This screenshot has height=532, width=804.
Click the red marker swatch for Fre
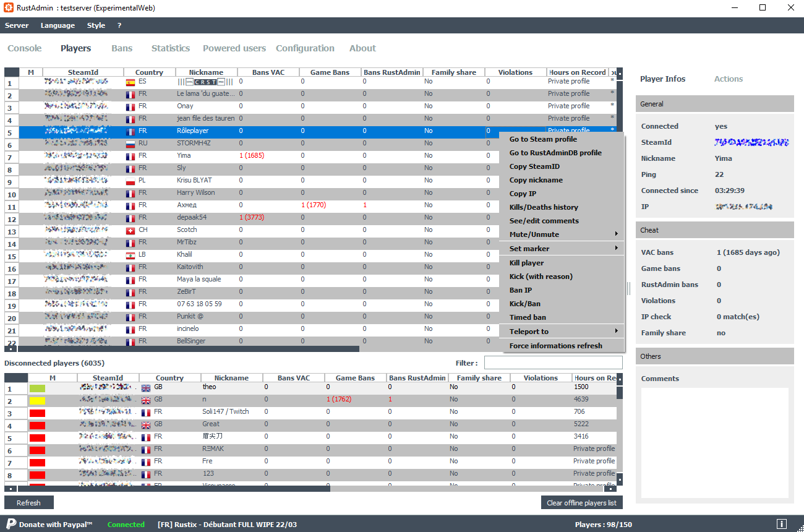pyautogui.click(x=37, y=462)
